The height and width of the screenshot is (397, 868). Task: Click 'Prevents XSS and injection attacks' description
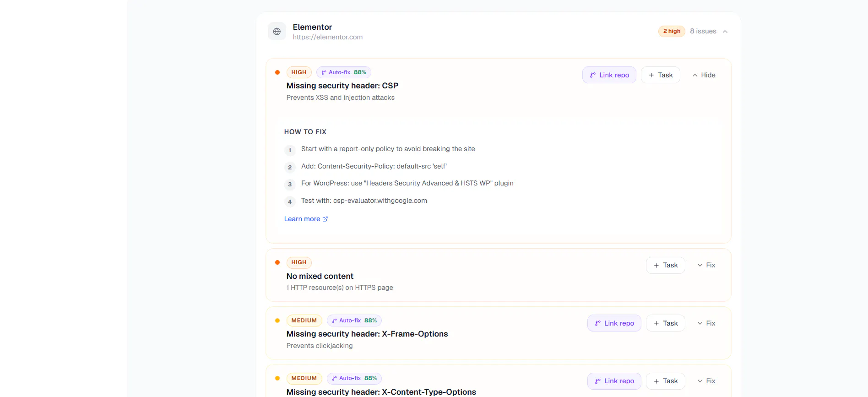(341, 98)
